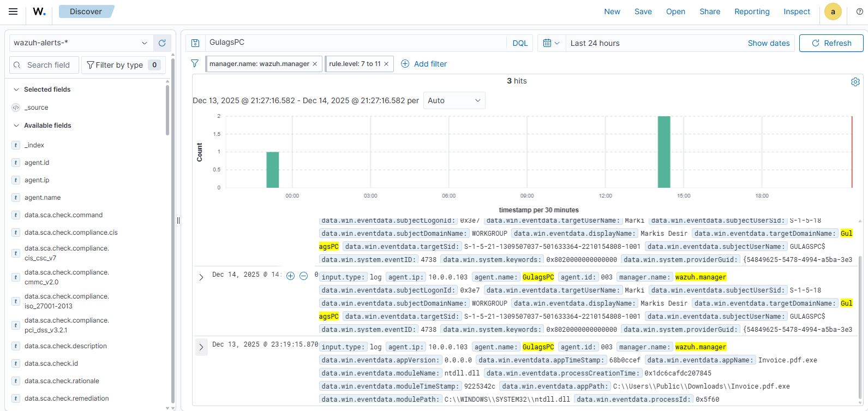
Task: Remove the rule.level 7 to 11 filter
Action: coord(386,64)
